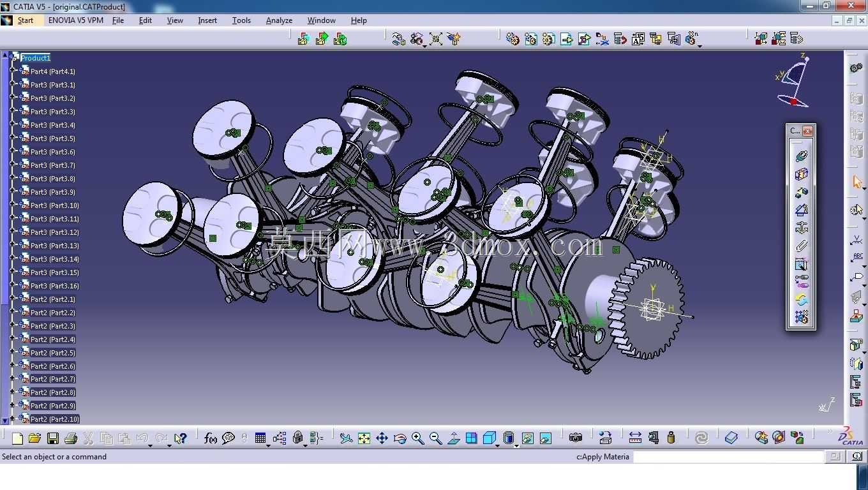The width and height of the screenshot is (868, 490).
Task: Select Part2 (Part2.4) in the tree
Action: 53,339
